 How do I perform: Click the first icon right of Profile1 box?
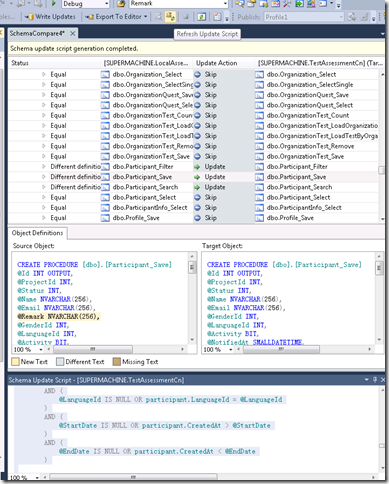[352, 17]
